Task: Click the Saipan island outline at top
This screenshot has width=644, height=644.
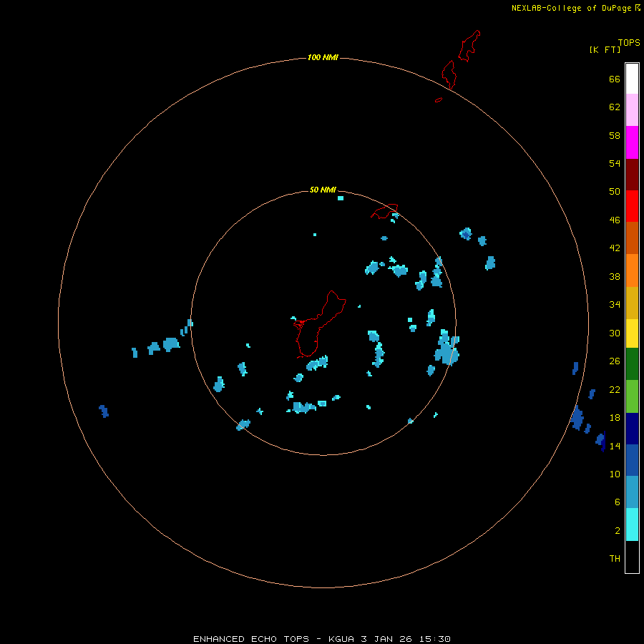Action: (469, 46)
